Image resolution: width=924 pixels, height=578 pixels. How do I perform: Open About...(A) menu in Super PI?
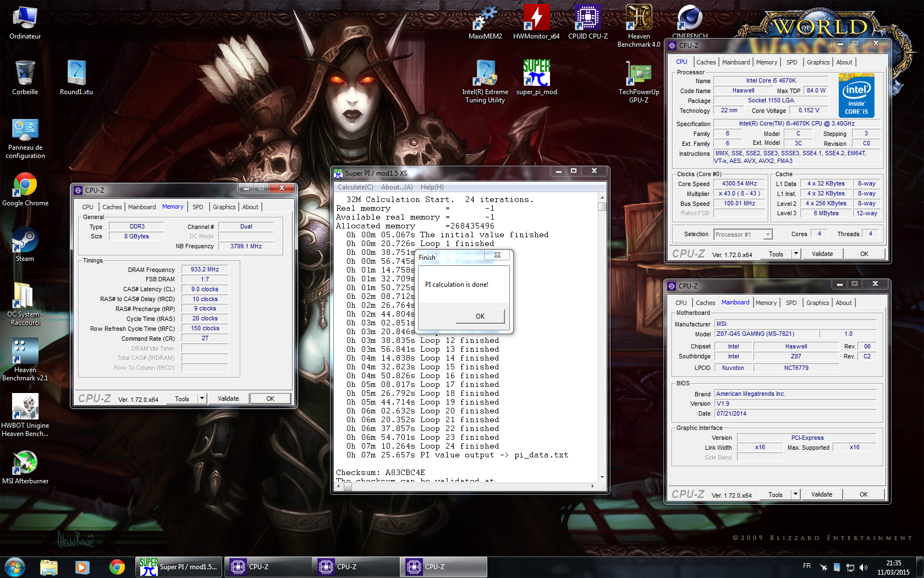click(x=397, y=187)
